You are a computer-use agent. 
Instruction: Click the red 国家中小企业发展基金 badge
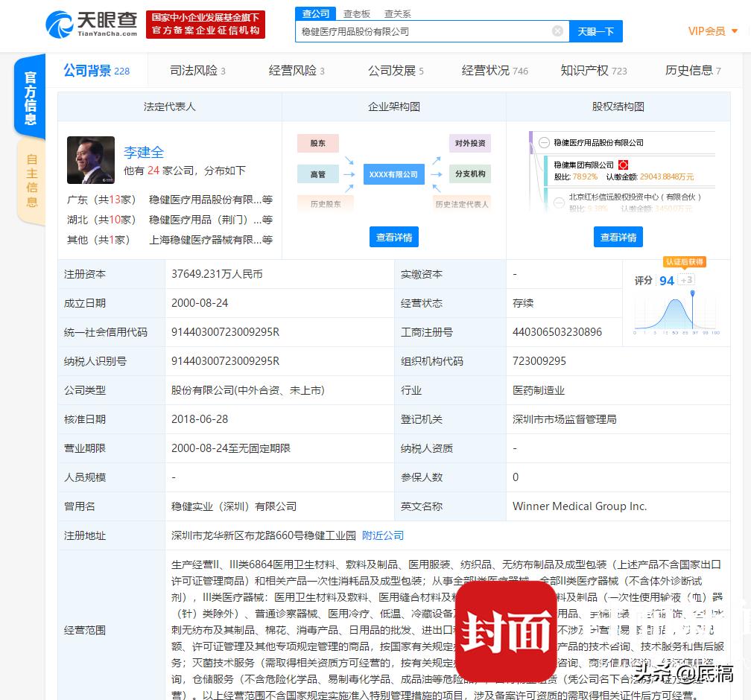206,24
